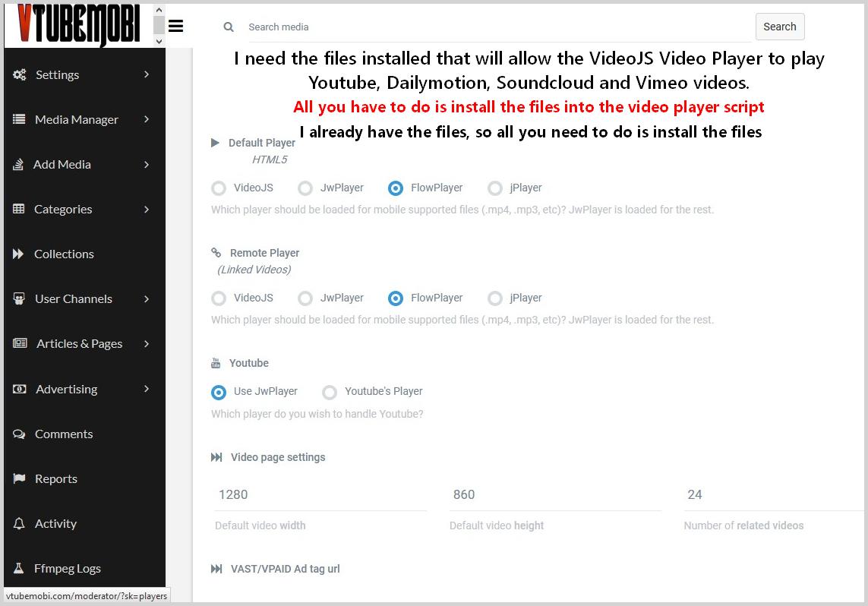
Task: Click the Settings gears icon
Action: pos(20,74)
